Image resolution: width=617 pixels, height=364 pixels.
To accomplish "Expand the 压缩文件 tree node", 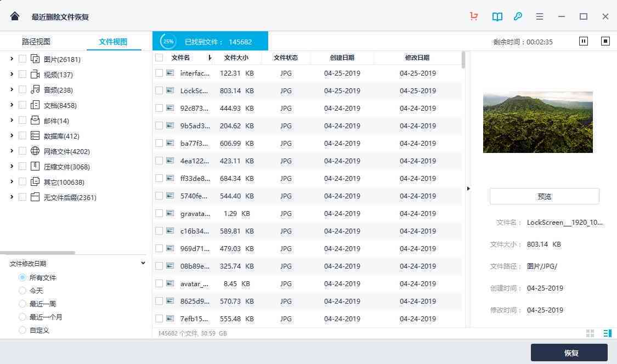I will point(12,166).
